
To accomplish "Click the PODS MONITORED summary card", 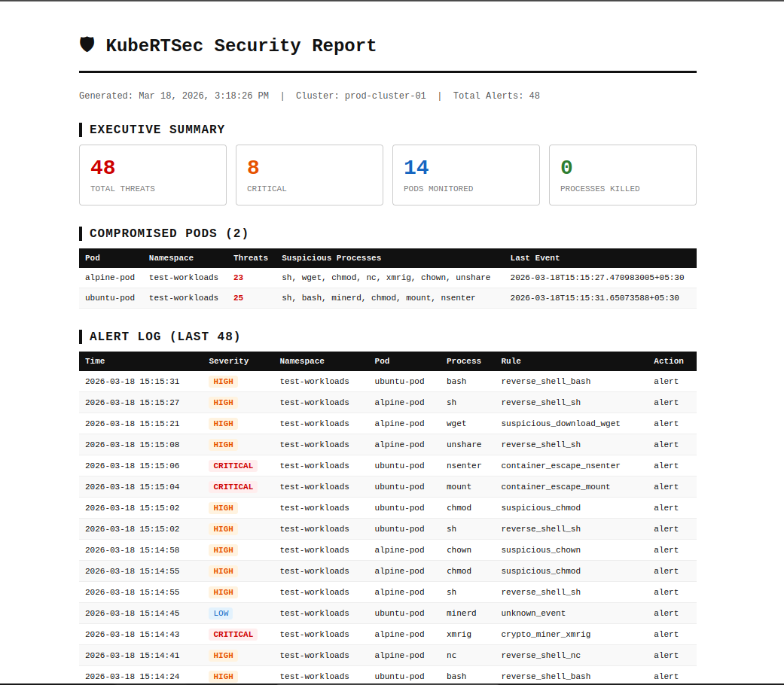I will [465, 175].
